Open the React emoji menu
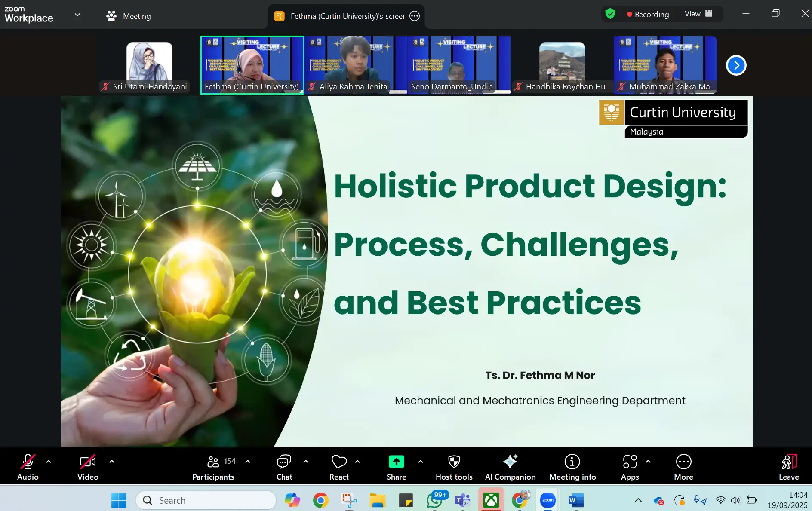 pos(339,467)
